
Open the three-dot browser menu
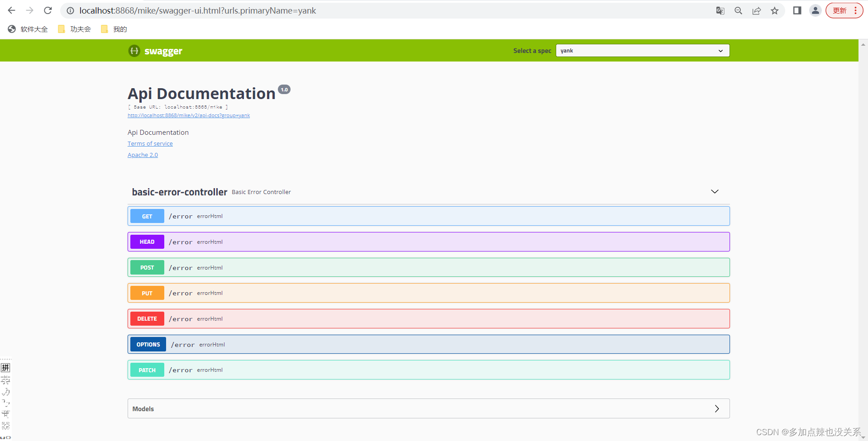point(855,10)
